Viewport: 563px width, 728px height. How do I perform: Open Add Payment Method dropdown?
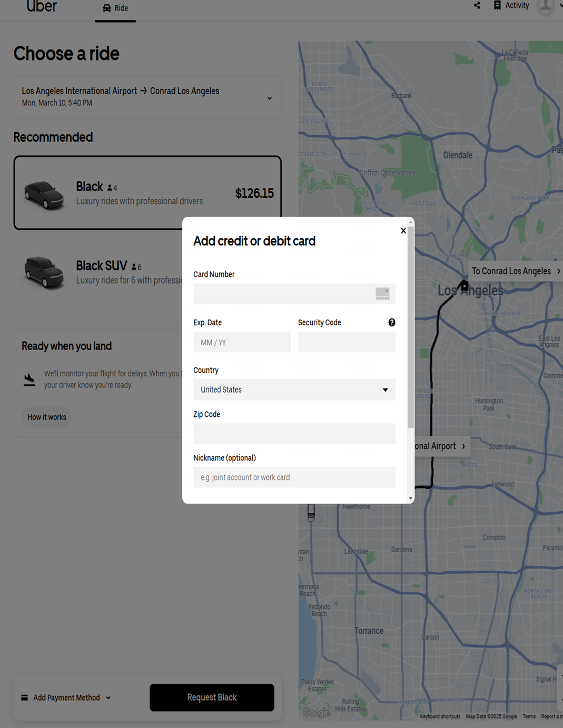click(x=66, y=697)
